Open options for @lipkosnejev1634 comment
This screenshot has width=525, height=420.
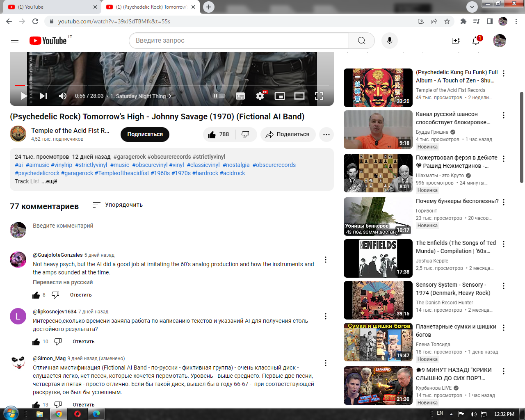pyautogui.click(x=326, y=316)
